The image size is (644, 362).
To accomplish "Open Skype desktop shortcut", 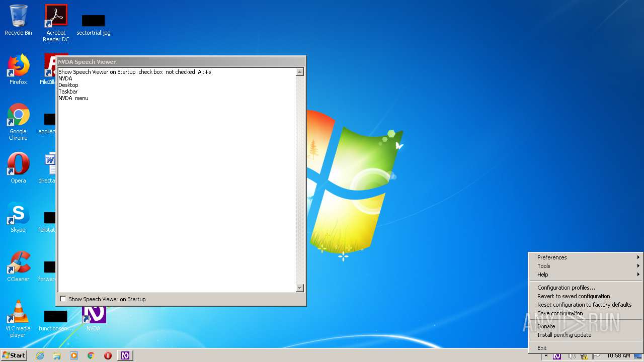I will click(x=18, y=217).
